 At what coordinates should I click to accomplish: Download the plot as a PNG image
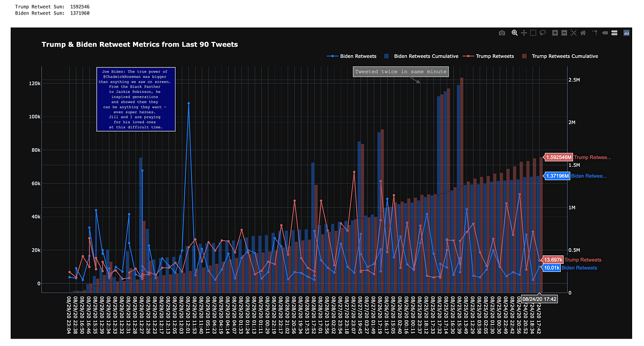pos(502,33)
